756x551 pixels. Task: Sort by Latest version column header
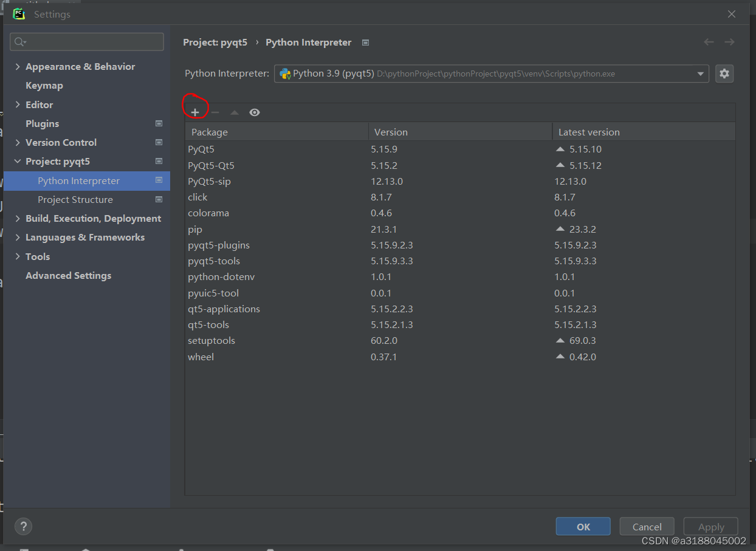(x=644, y=132)
